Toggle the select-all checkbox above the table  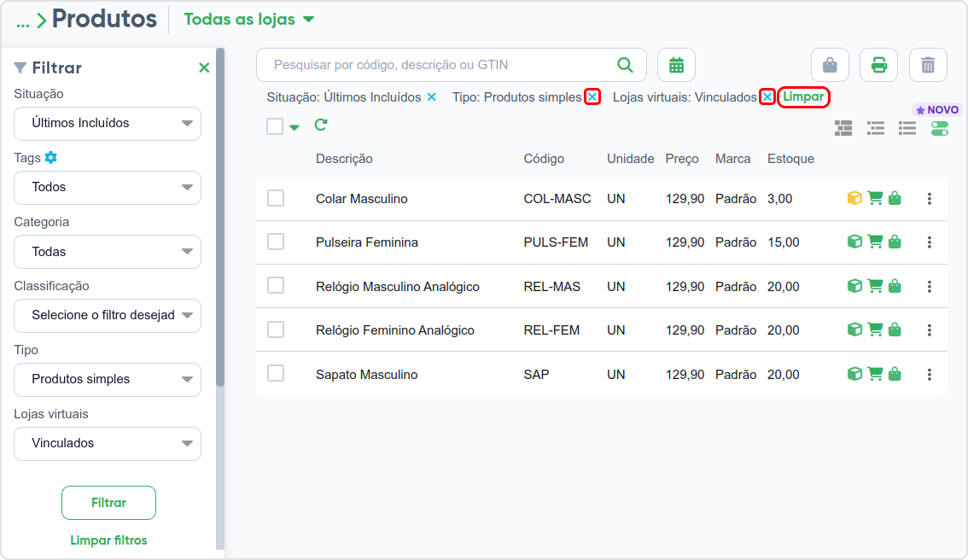pos(275,126)
